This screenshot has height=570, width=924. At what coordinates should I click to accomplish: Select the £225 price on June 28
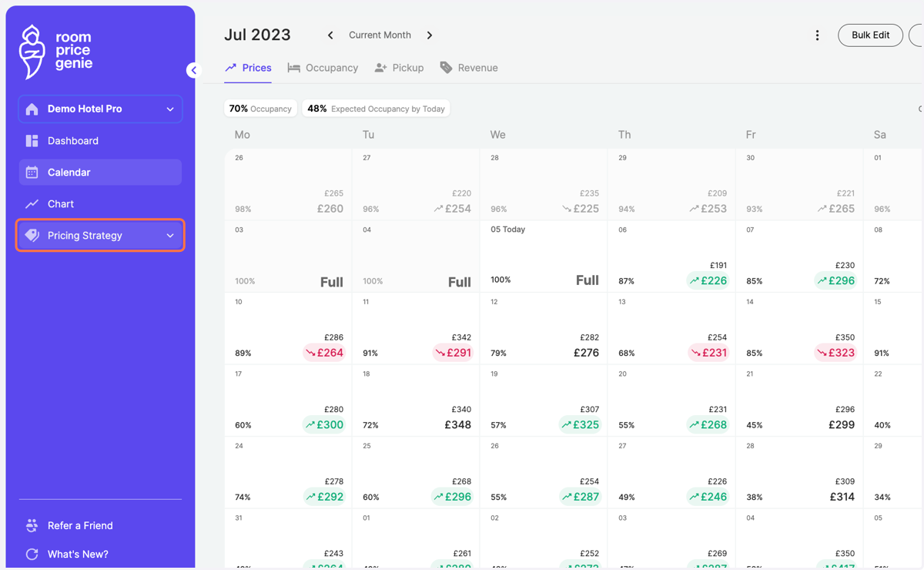click(x=580, y=209)
